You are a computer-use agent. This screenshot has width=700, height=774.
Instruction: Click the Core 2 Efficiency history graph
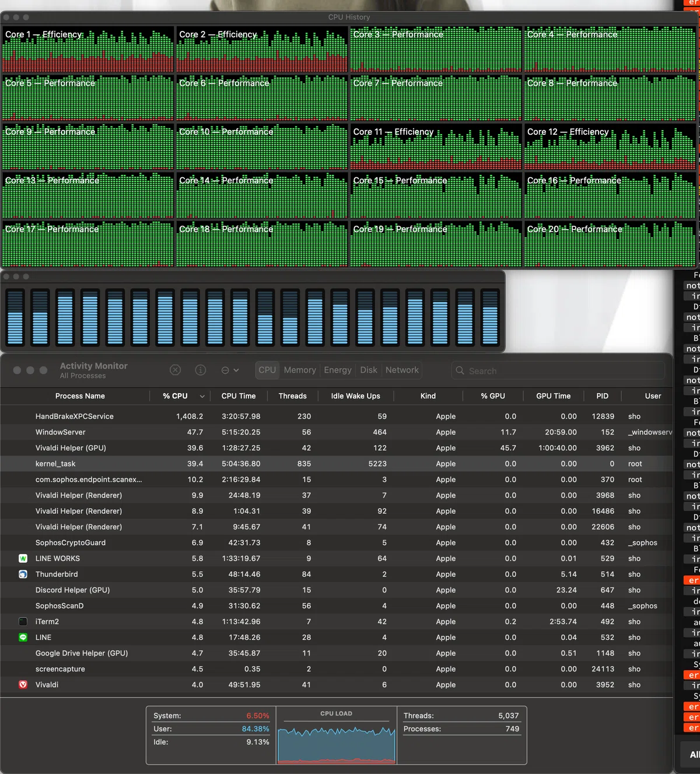pos(262,49)
